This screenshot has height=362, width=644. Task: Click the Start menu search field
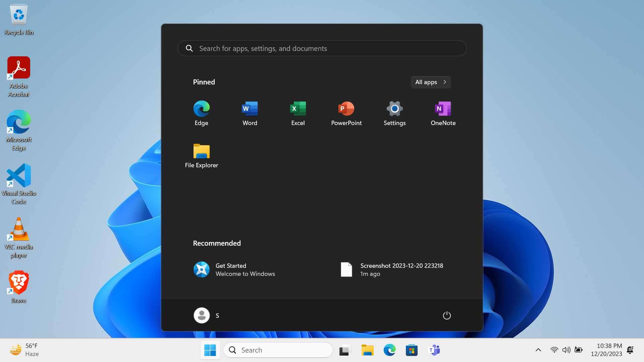coord(322,48)
